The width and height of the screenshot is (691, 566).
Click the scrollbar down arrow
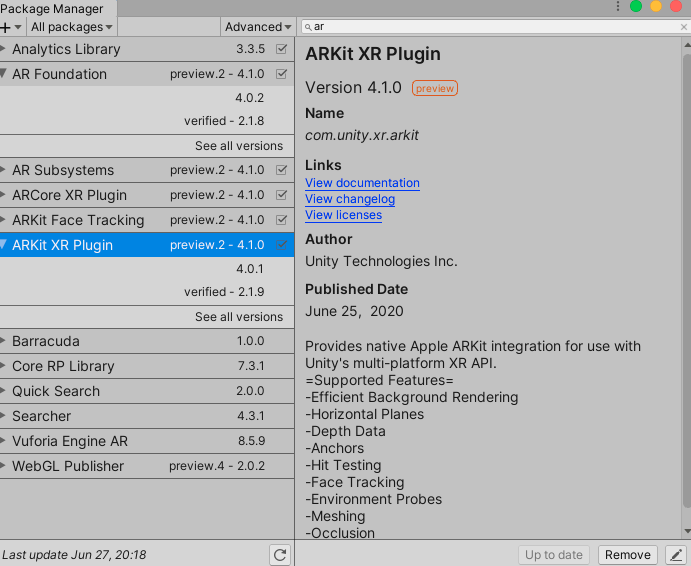[x=687, y=531]
